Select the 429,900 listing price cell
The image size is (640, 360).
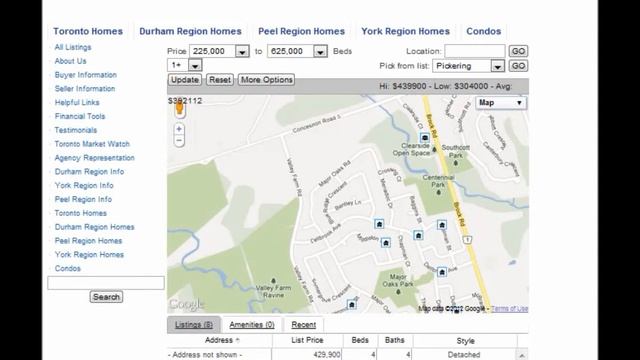tap(307, 355)
